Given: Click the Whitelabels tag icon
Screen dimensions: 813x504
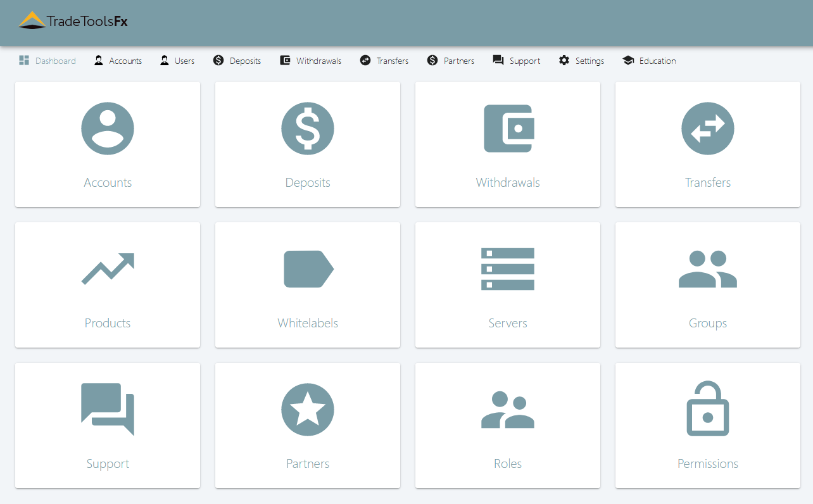Looking at the screenshot, I should (x=308, y=269).
